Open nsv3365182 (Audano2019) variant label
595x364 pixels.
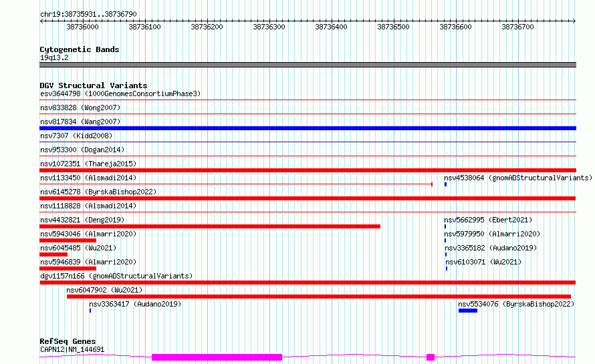(x=491, y=248)
